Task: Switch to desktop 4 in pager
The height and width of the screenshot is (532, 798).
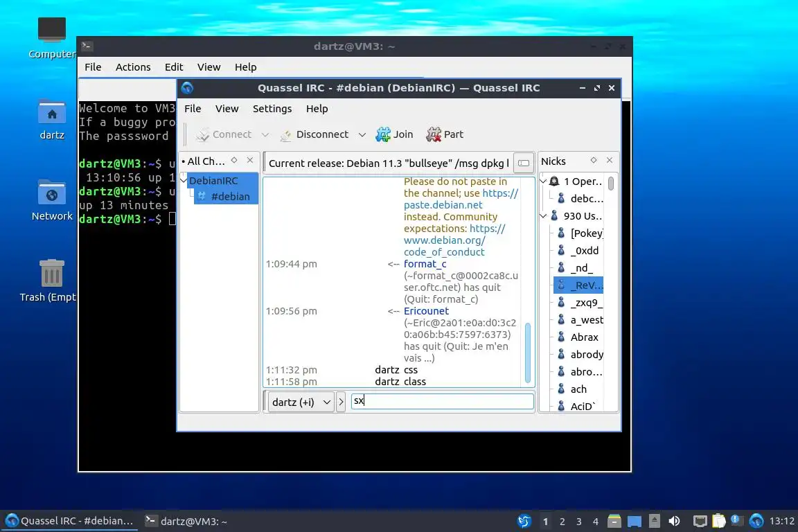Action: point(596,522)
